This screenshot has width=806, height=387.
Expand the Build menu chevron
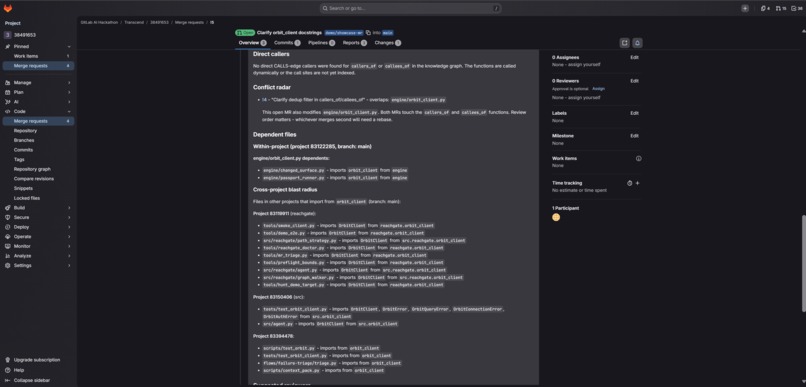click(x=69, y=208)
